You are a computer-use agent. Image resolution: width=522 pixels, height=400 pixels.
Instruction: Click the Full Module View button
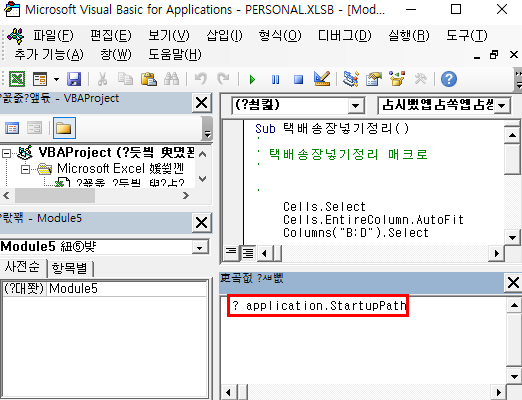(248, 253)
